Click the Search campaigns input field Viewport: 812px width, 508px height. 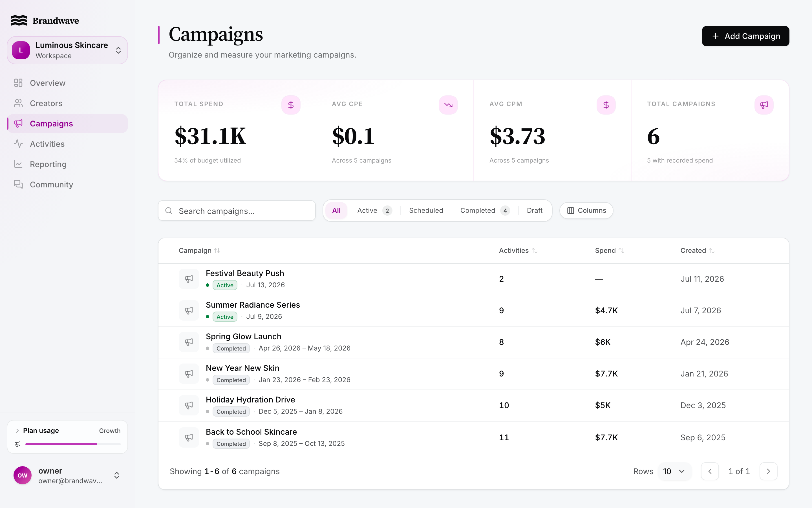pos(237,211)
